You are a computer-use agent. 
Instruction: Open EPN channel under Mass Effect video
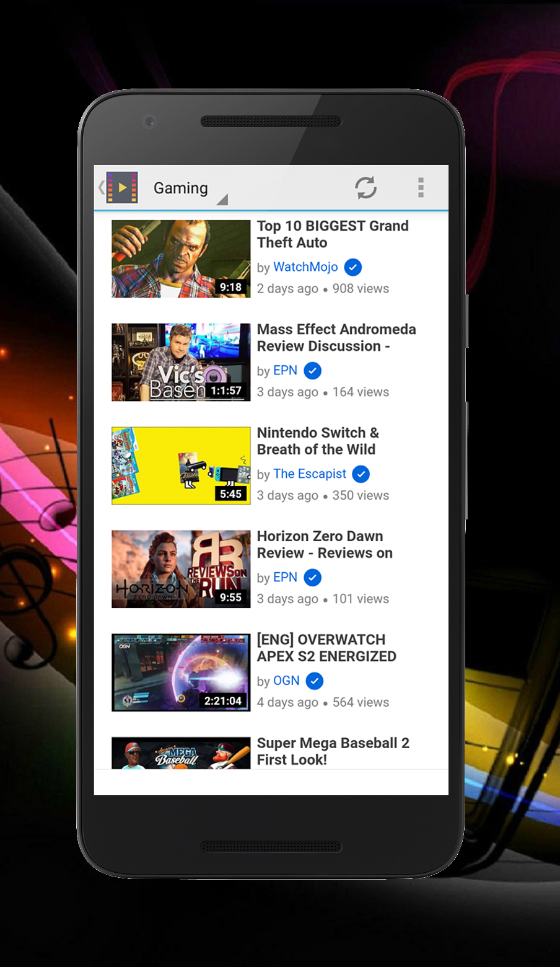click(285, 371)
